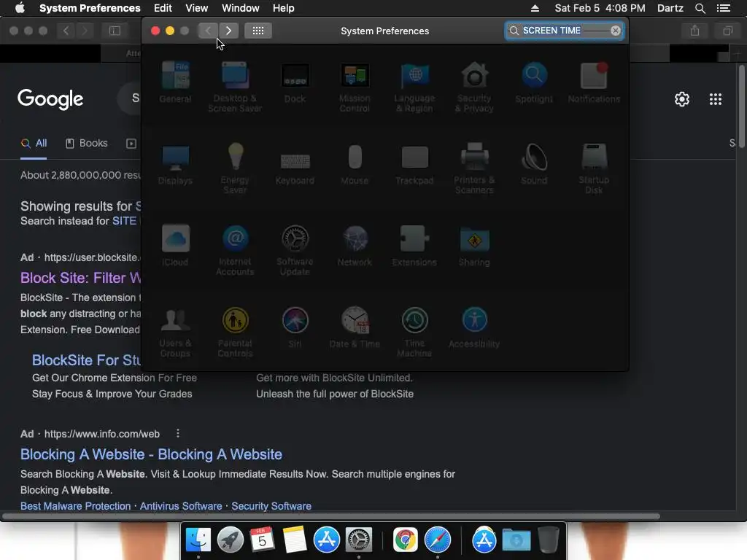
Task: Open Language & Region preferences
Action: click(x=414, y=87)
